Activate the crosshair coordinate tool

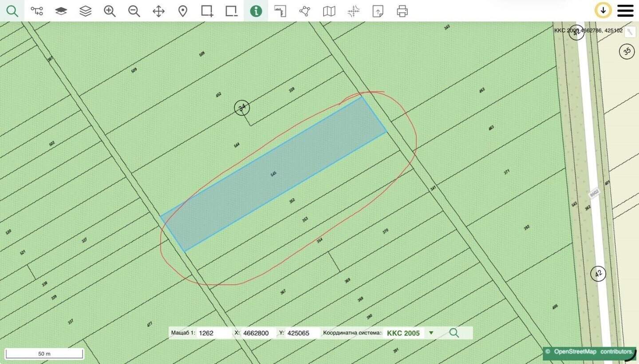pos(354,11)
